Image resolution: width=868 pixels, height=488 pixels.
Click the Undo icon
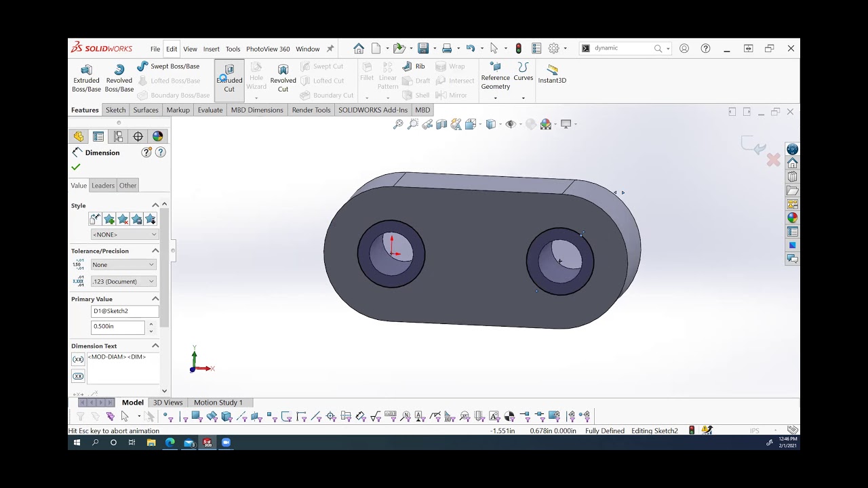[x=470, y=48]
